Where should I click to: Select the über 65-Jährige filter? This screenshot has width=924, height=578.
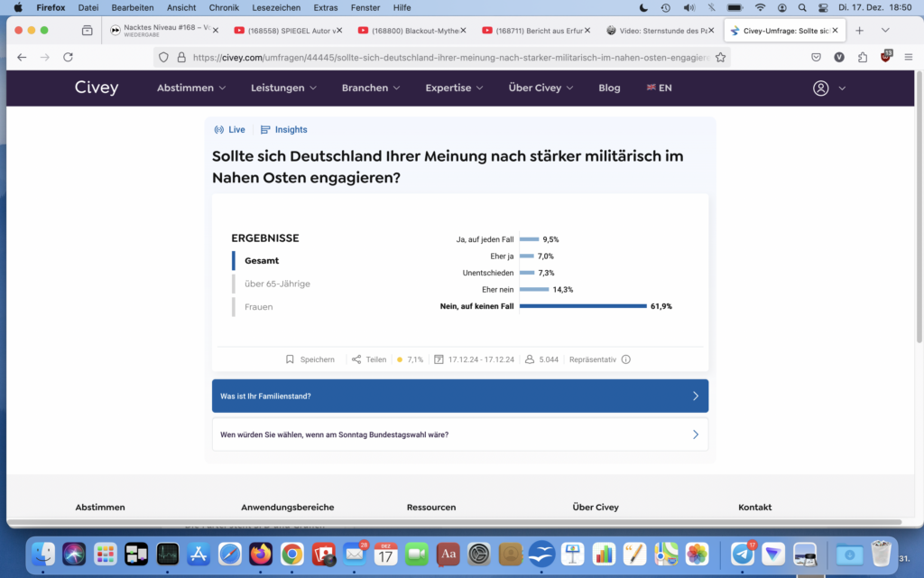click(x=277, y=284)
